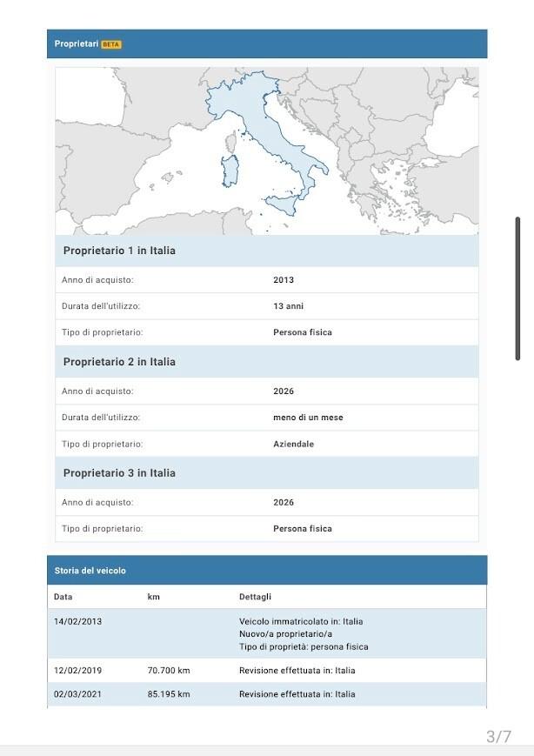This screenshot has width=534, height=756.
Task: Click the 3/7 page indicator
Action: (498, 737)
